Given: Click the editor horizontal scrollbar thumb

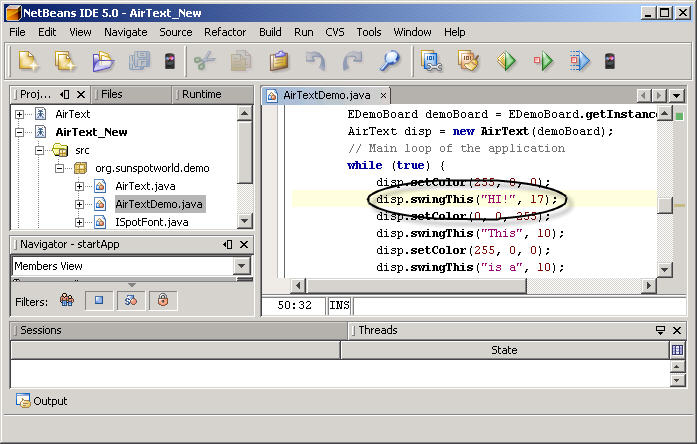Looking at the screenshot, I should point(416,285).
